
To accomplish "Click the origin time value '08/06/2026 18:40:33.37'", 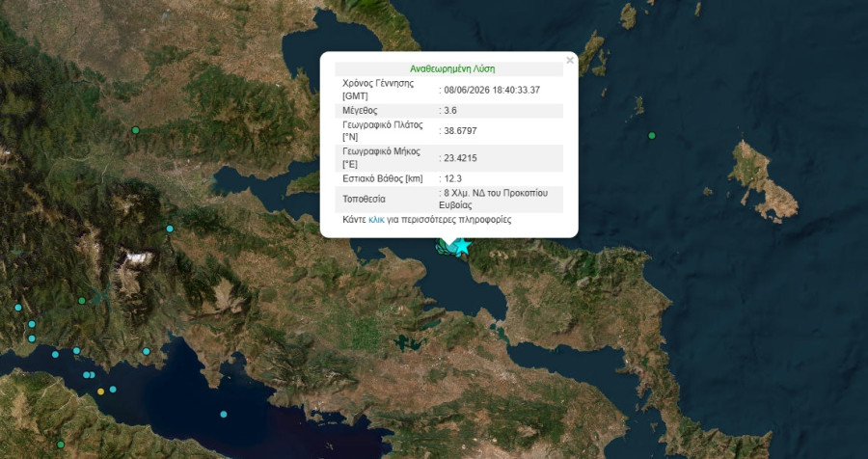I will tap(492, 91).
